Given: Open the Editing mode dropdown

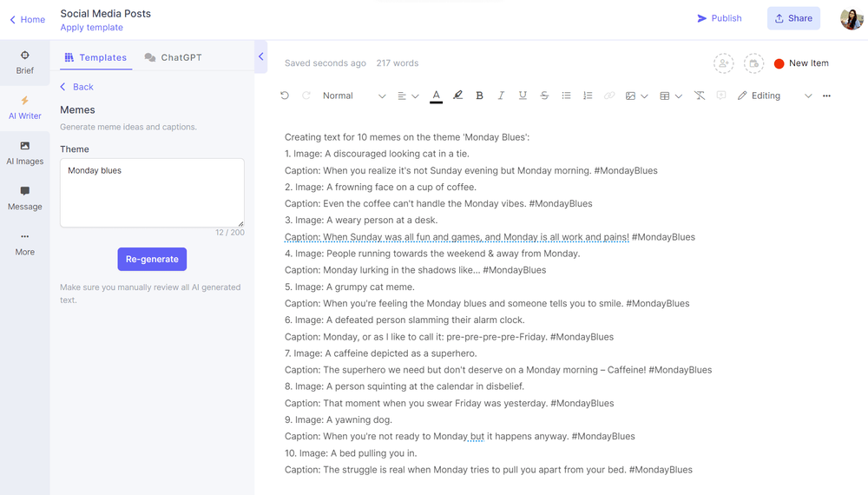Looking at the screenshot, I should [774, 96].
